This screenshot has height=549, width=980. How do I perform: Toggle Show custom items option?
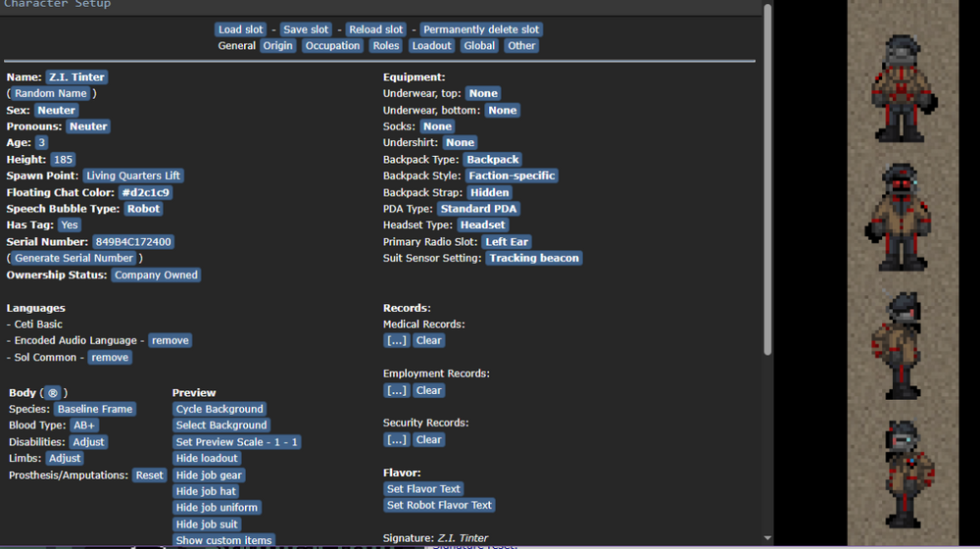click(x=223, y=541)
